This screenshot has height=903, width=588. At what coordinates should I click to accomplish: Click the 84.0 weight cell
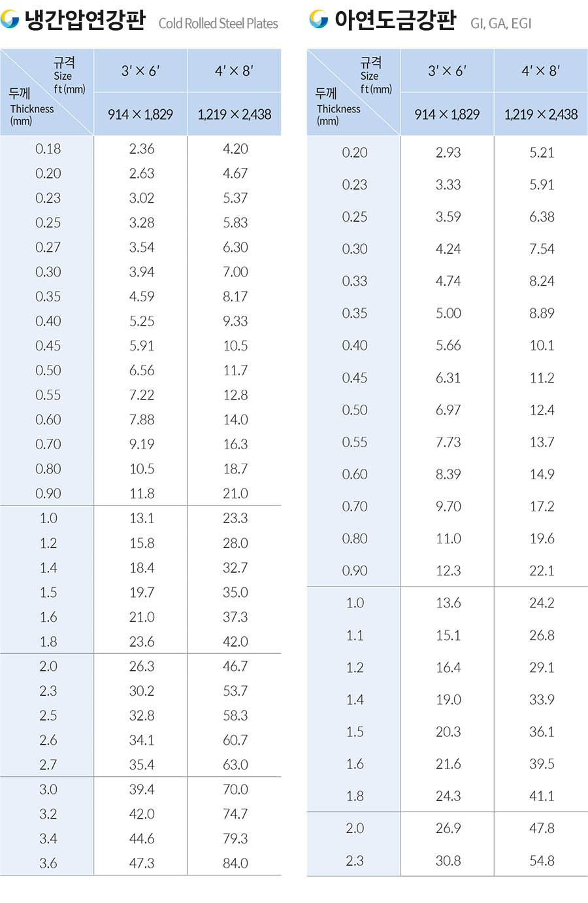click(235, 863)
